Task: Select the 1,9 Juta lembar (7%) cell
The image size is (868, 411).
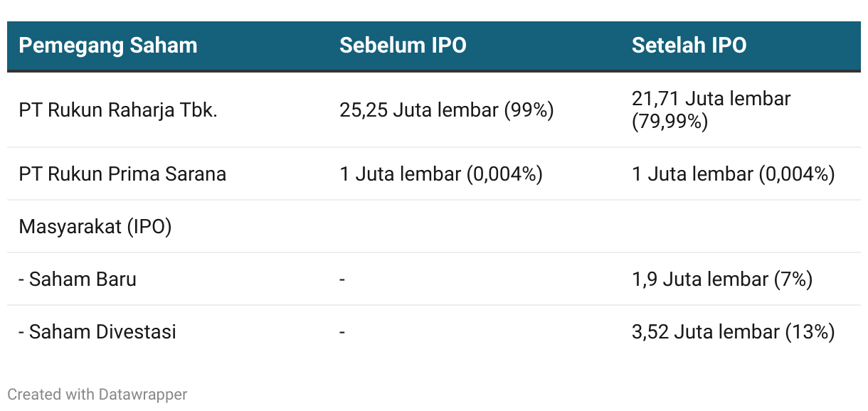Action: tap(722, 279)
